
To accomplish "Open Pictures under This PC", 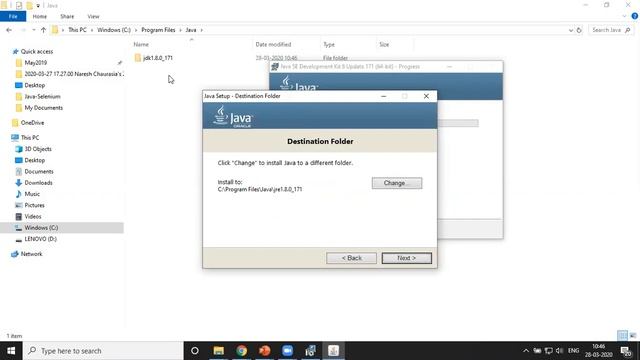I will coord(34,205).
